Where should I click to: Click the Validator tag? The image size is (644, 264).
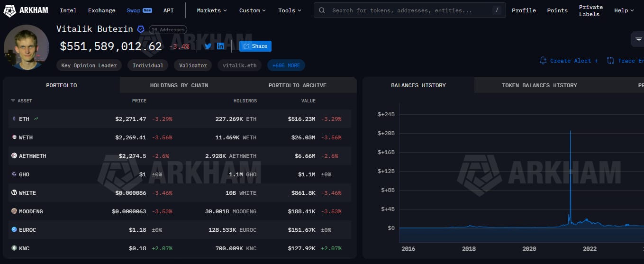click(193, 65)
